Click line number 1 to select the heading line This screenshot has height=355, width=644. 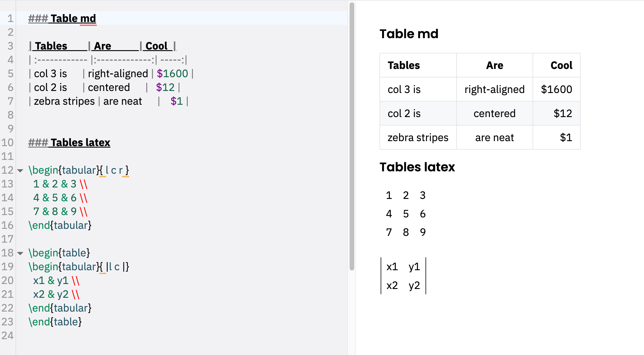point(10,18)
